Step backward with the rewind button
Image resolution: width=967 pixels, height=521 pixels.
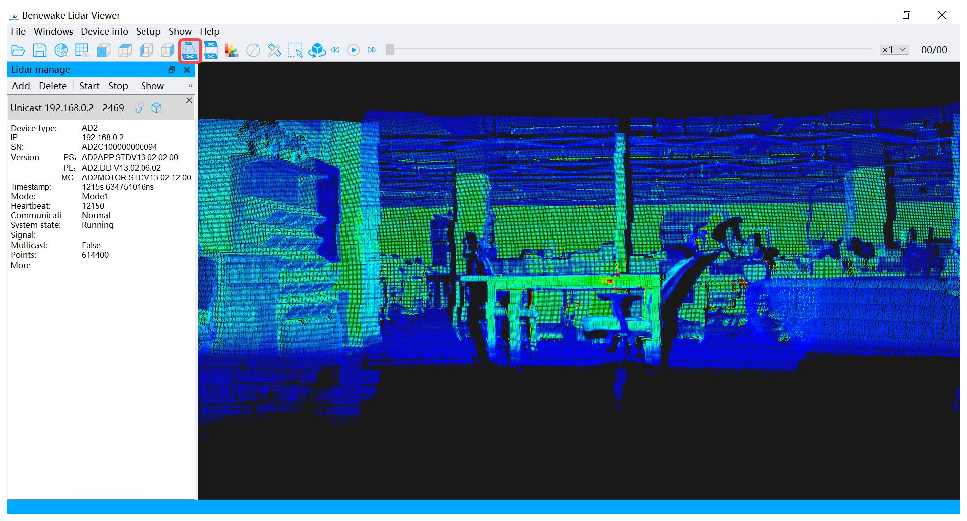(335, 50)
